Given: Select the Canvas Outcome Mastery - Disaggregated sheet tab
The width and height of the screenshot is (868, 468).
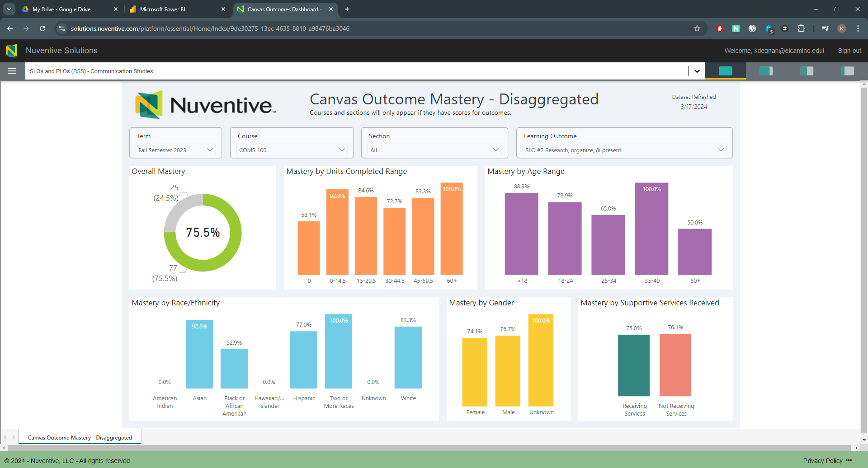Looking at the screenshot, I should tap(80, 437).
